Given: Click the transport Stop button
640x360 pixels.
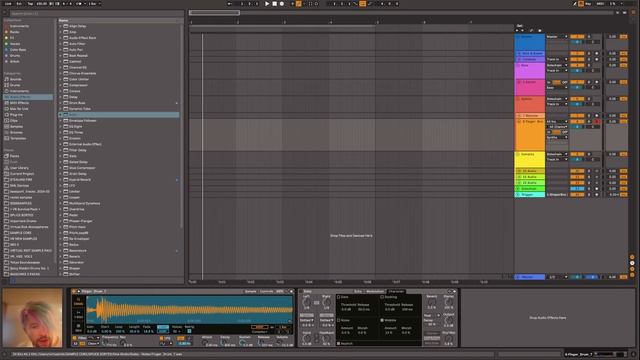Looking at the screenshot, I should tap(274, 4).
